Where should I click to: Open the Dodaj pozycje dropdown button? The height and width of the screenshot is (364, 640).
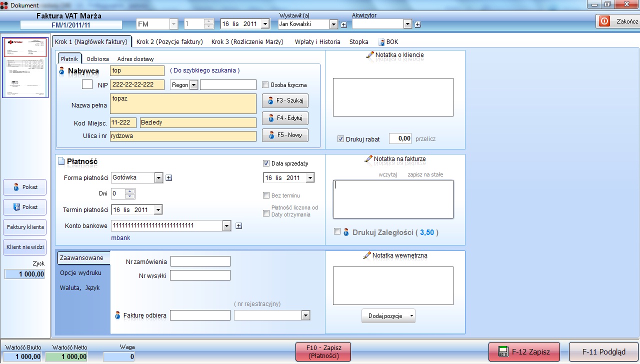pos(388,316)
